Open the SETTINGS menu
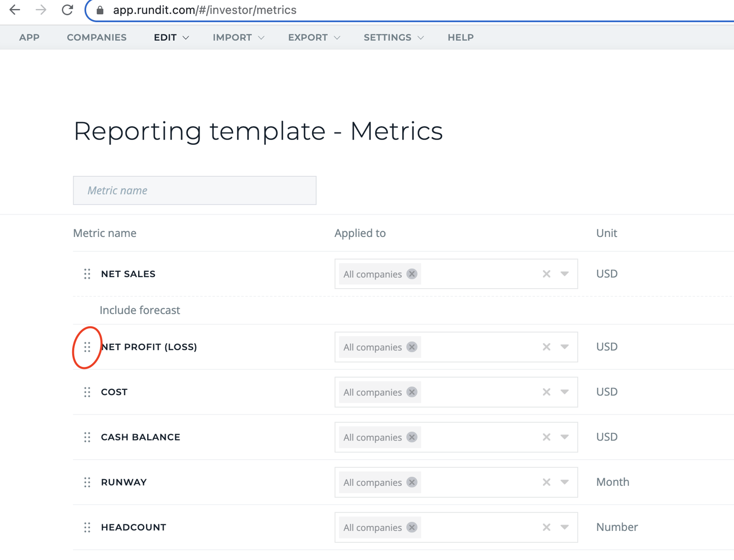 [x=392, y=37]
